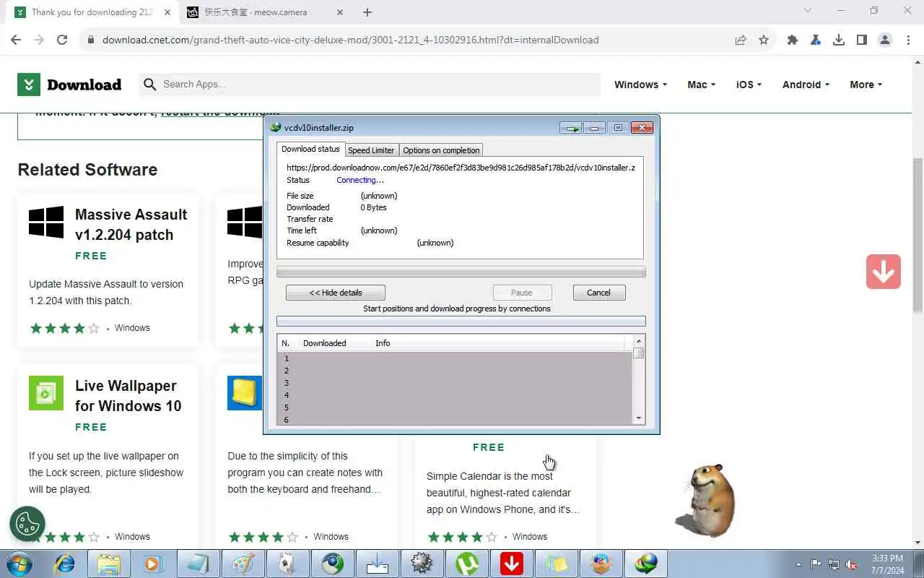Screen dimensions: 924x578
Task: Open the browser downloads tray icon
Action: pos(839,40)
